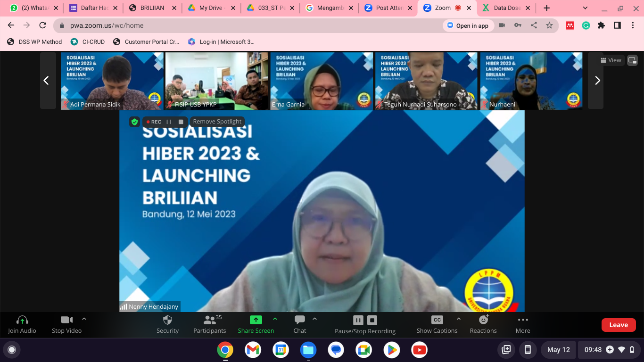Open a new browser tab
This screenshot has height=362, width=644.
pyautogui.click(x=546, y=8)
